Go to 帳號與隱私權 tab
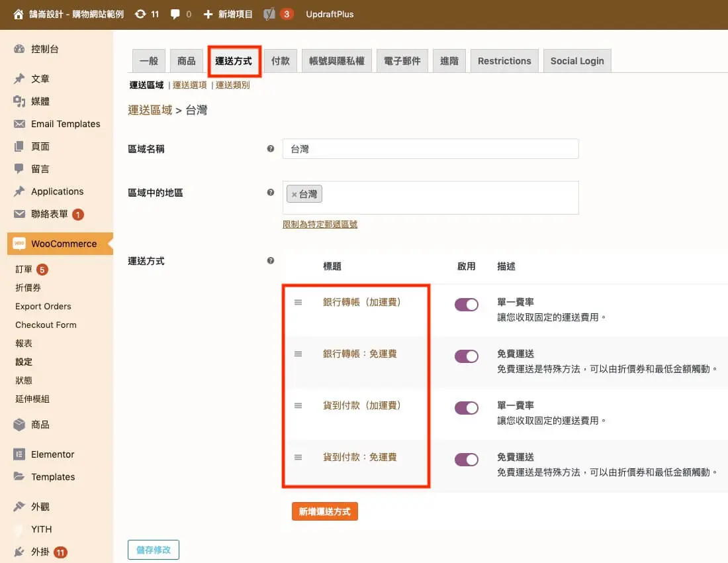This screenshot has height=563, width=728. [337, 61]
